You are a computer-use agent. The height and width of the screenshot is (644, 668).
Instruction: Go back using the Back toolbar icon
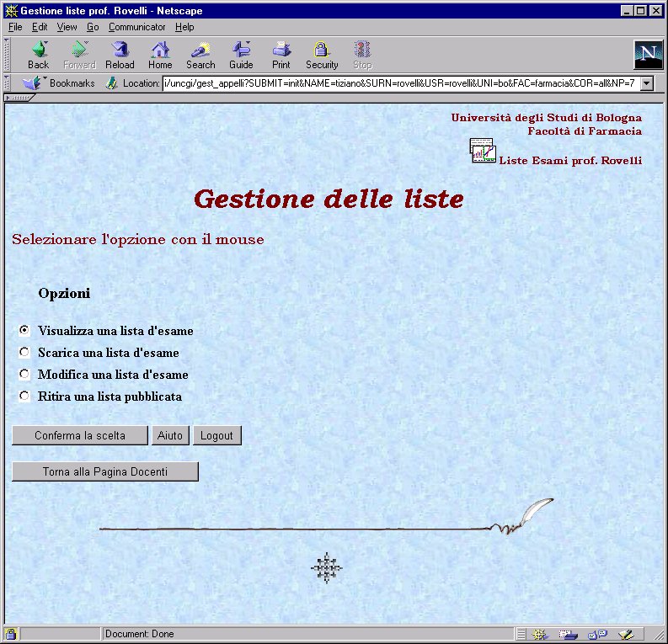[x=39, y=55]
